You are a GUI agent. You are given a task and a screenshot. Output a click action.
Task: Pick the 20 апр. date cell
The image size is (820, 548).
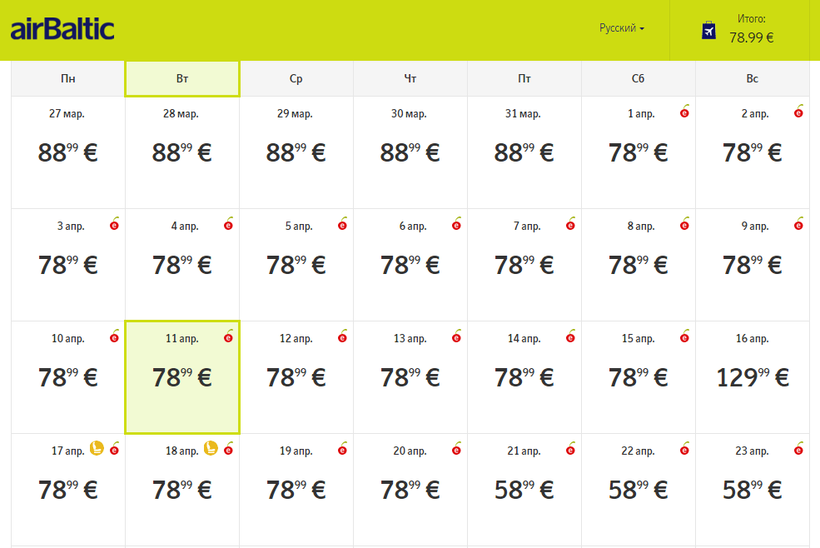tap(410, 489)
